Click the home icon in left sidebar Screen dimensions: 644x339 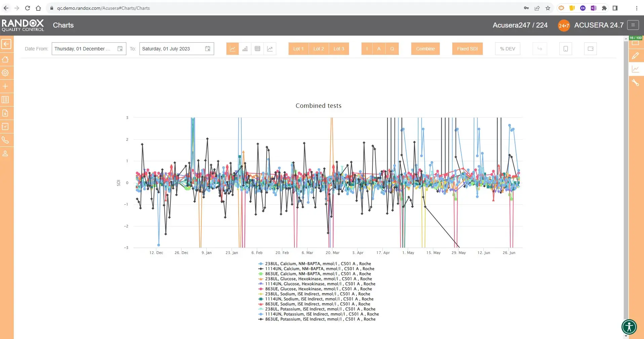[6, 59]
